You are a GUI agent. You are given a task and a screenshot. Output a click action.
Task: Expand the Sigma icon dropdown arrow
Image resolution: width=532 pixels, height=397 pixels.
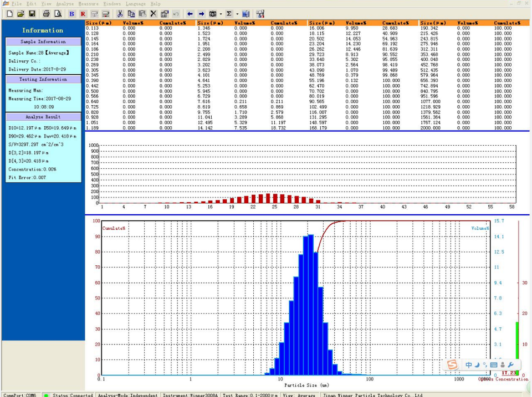coord(237,13)
